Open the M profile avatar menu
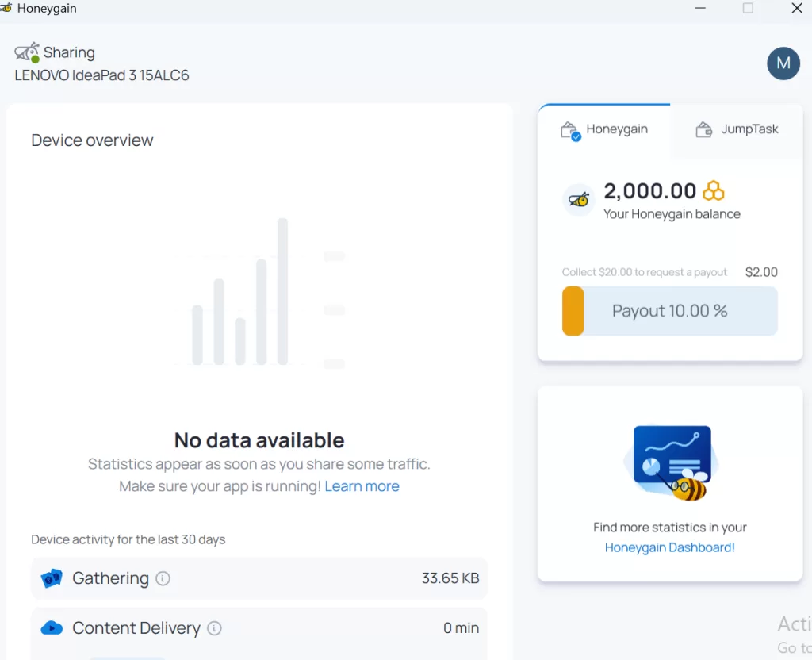The image size is (812, 660). pyautogui.click(x=783, y=63)
